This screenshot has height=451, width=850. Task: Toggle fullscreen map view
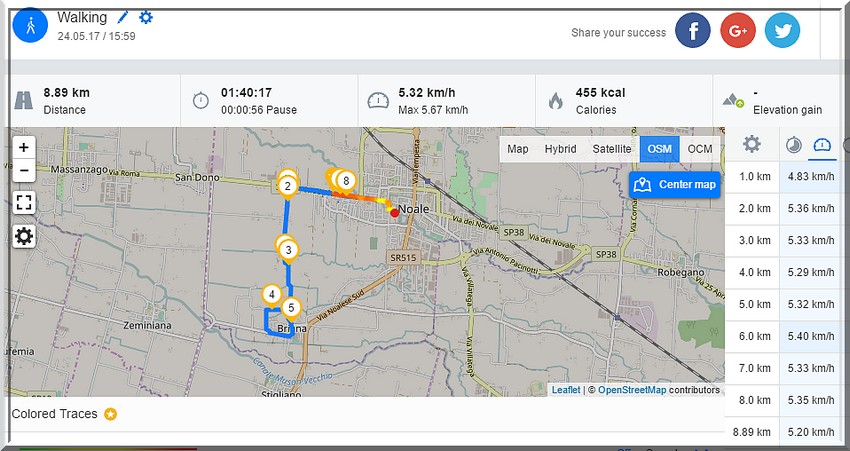[x=24, y=203]
